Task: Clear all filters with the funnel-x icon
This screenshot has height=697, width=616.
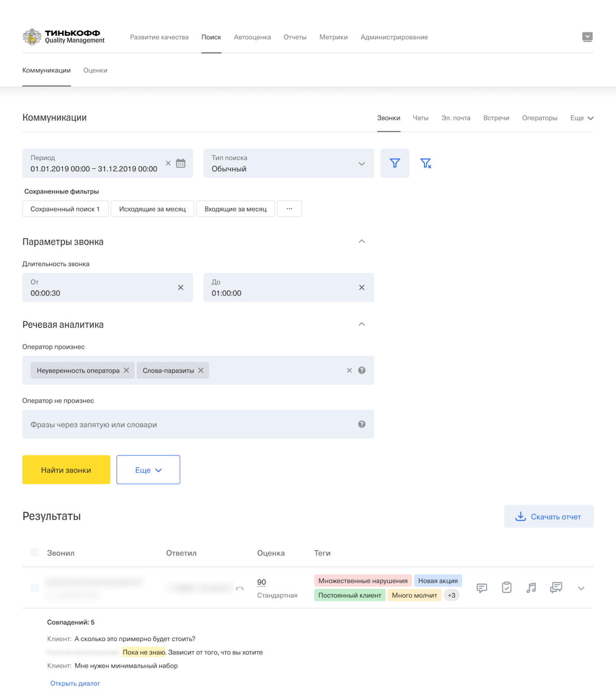Action: 426,163
